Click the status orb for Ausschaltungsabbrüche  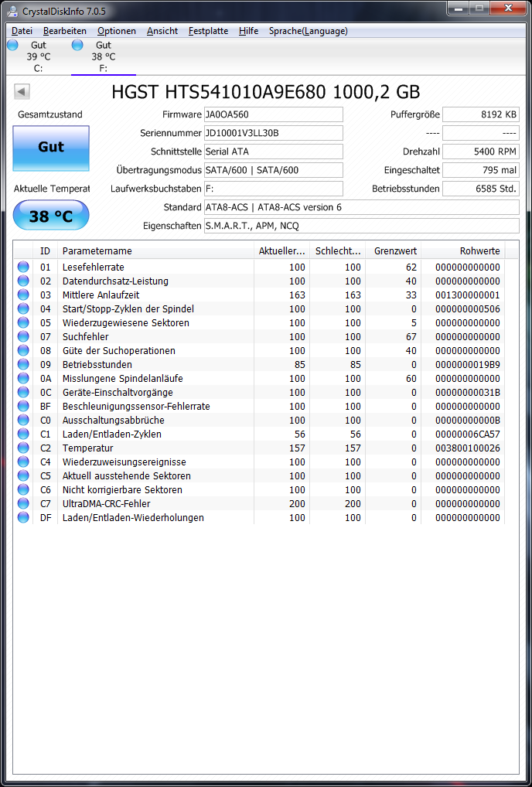(23, 420)
